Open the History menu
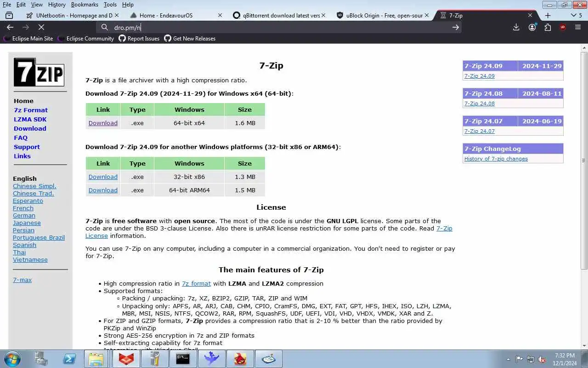This screenshot has height=368, width=588. click(x=57, y=5)
